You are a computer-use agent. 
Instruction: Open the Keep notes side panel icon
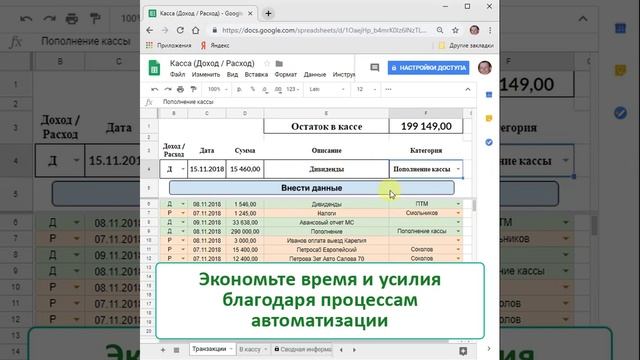[489, 118]
